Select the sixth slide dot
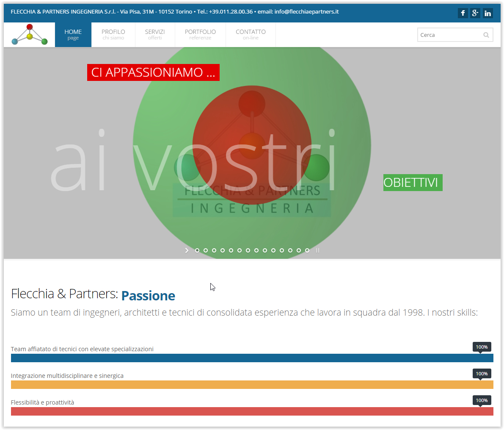504x430 pixels. click(x=240, y=250)
